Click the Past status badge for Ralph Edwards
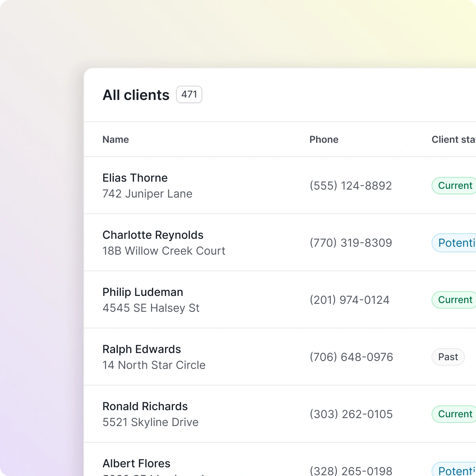Viewport: 476px width, 476px height. [x=448, y=357]
